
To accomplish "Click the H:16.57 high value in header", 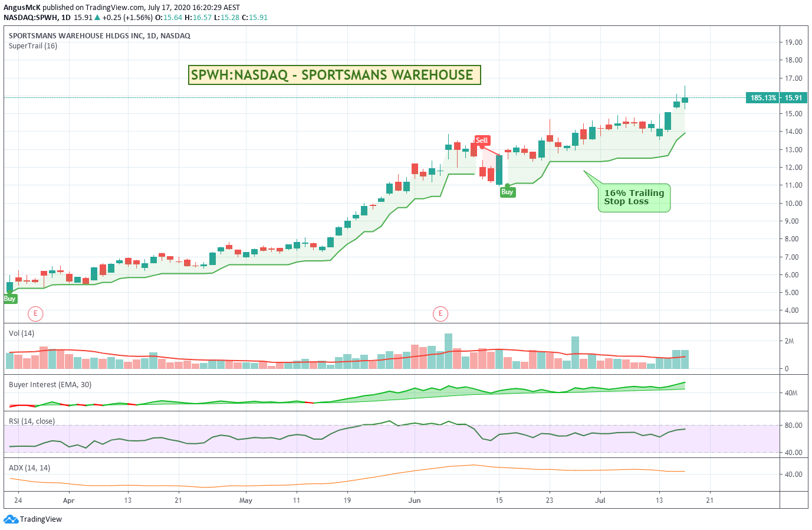I will pos(198,18).
